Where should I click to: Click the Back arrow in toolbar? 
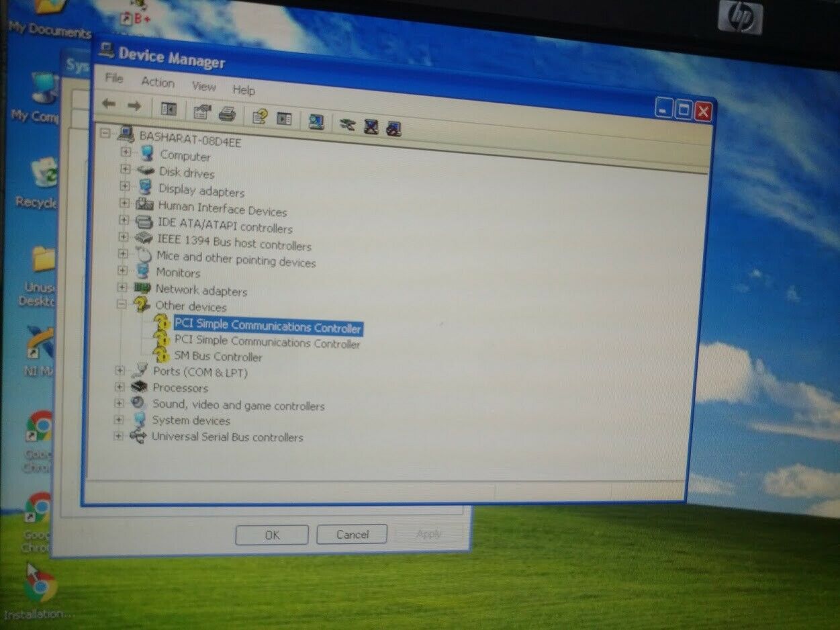click(109, 105)
